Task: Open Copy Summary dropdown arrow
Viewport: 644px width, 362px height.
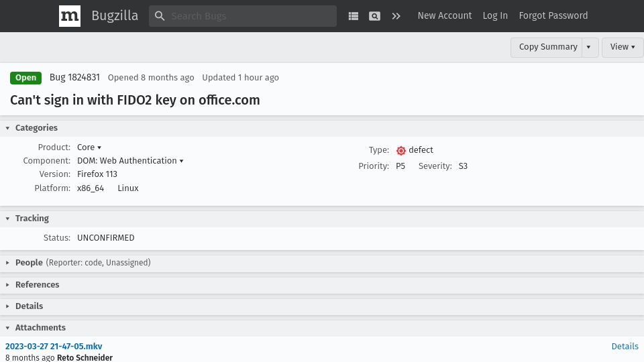Action: click(x=589, y=47)
